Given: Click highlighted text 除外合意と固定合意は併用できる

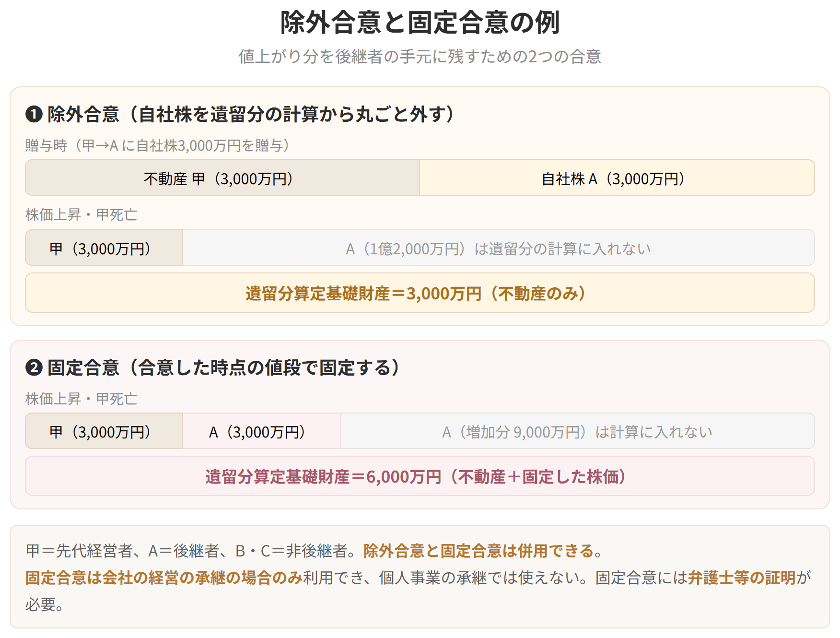Looking at the screenshot, I should [478, 551].
